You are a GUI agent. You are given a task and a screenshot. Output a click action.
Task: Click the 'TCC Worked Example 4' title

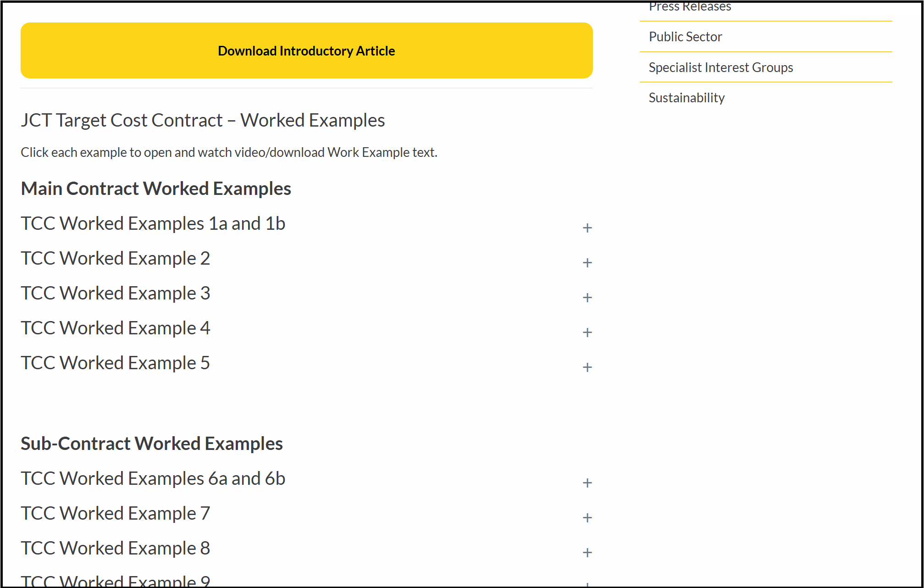tap(116, 328)
